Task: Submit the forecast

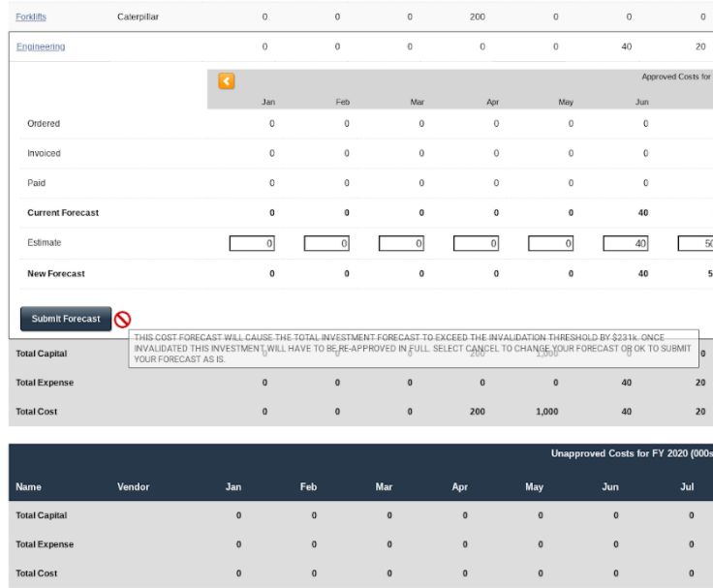Action: [66, 319]
